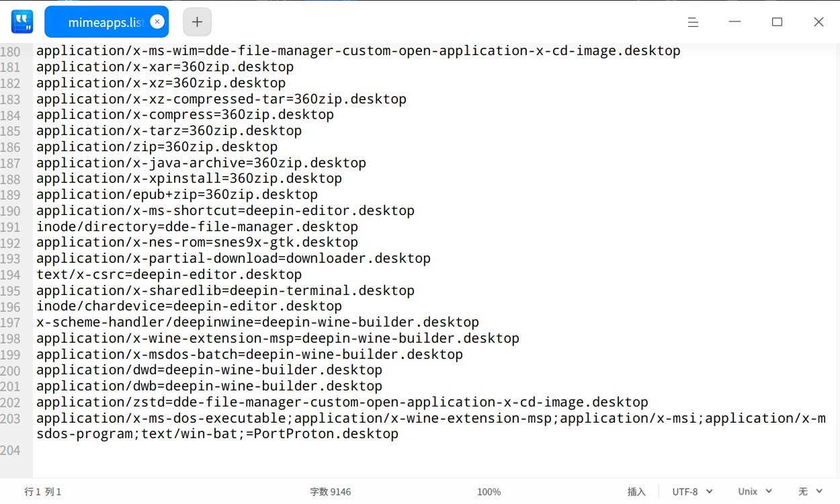Click line number 198 in the gutter
Image resolution: width=840 pixels, height=504 pixels.
10,339
